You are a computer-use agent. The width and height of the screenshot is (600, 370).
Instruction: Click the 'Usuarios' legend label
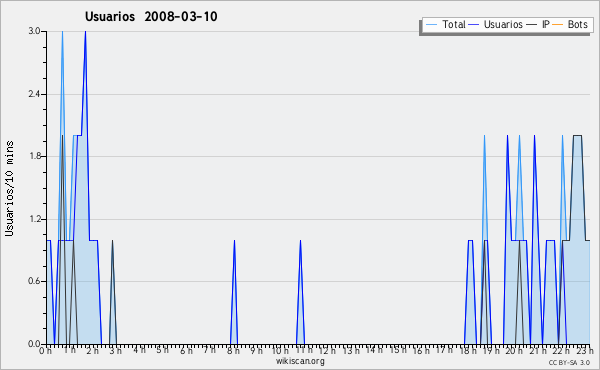[x=503, y=24]
